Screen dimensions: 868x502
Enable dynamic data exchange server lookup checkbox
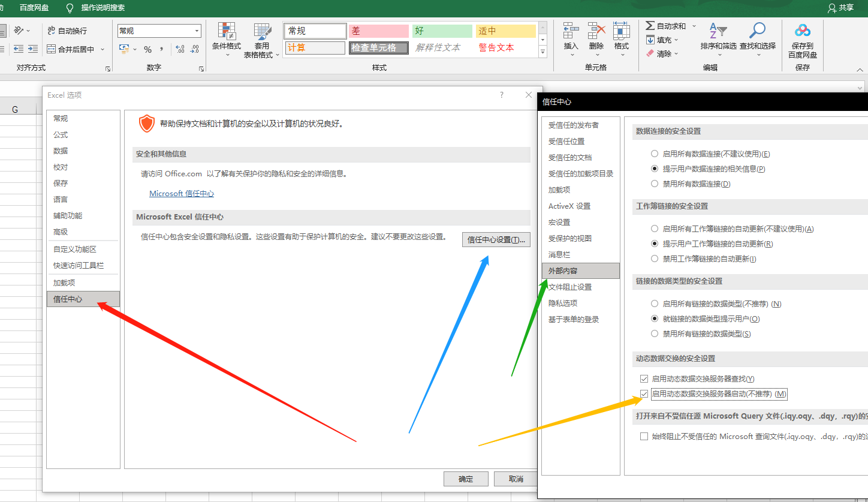click(x=644, y=379)
